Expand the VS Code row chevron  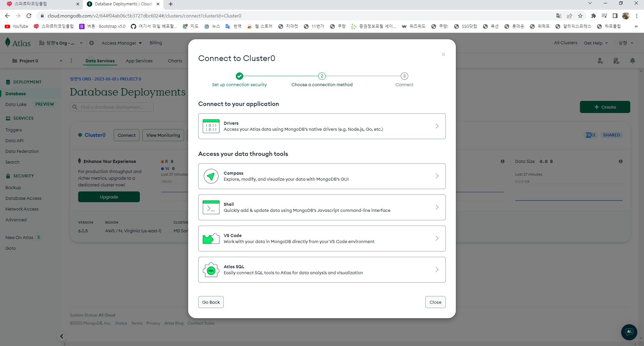pyautogui.click(x=437, y=238)
